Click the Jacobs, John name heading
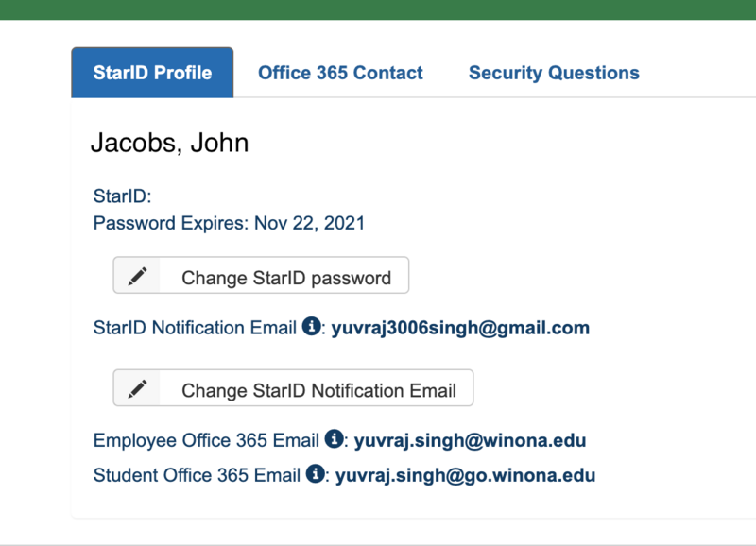756x546 pixels. [x=169, y=143]
